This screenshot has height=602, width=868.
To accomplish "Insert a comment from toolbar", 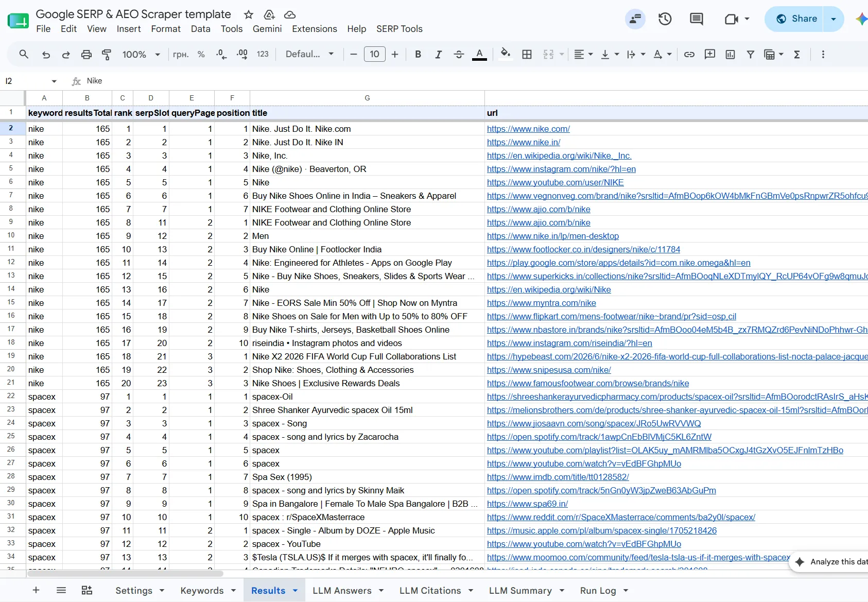I will [710, 54].
